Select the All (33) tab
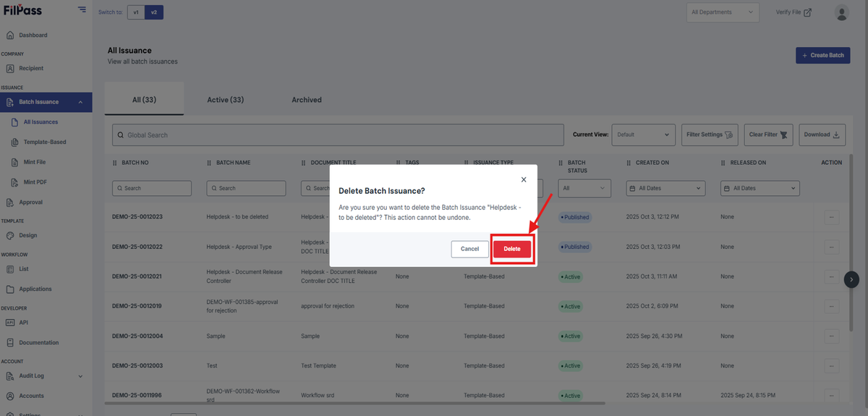Image resolution: width=868 pixels, height=416 pixels. pos(144,100)
